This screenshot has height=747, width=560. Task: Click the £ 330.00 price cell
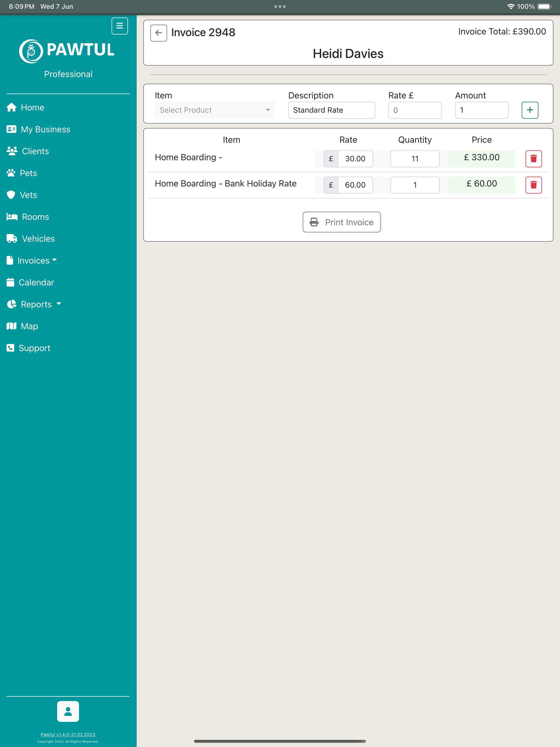tap(481, 159)
